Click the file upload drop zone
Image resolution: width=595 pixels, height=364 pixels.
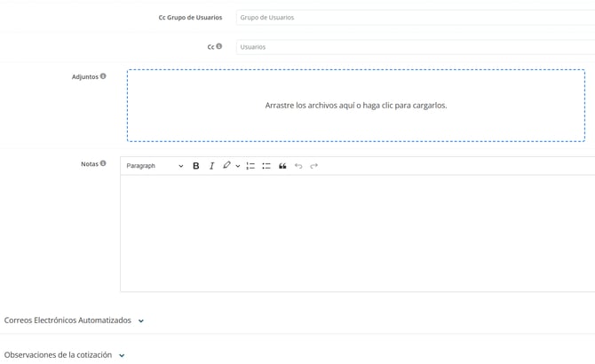(355, 106)
